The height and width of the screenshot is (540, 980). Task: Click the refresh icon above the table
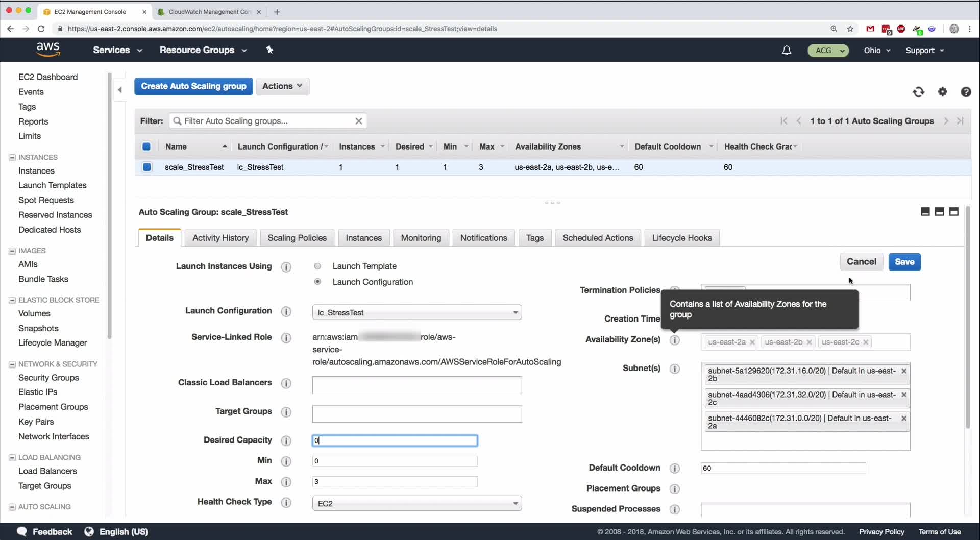click(918, 92)
